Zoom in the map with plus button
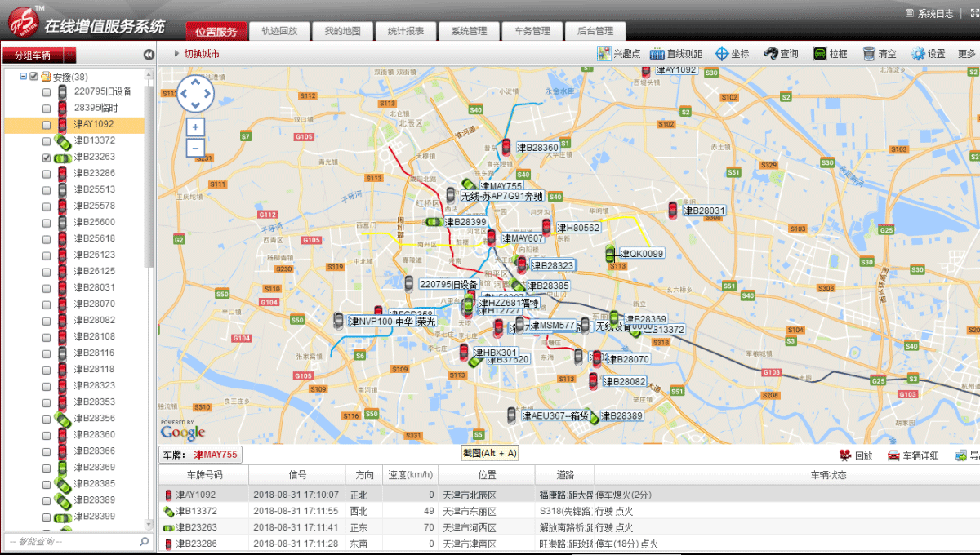Image resolution: width=980 pixels, height=555 pixels. pos(195,127)
